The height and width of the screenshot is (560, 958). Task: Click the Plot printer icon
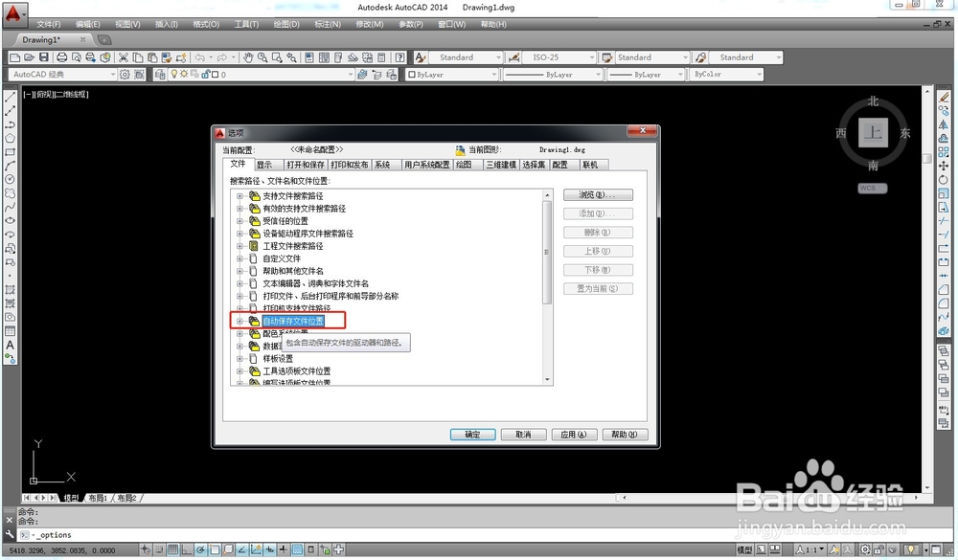click(x=61, y=57)
